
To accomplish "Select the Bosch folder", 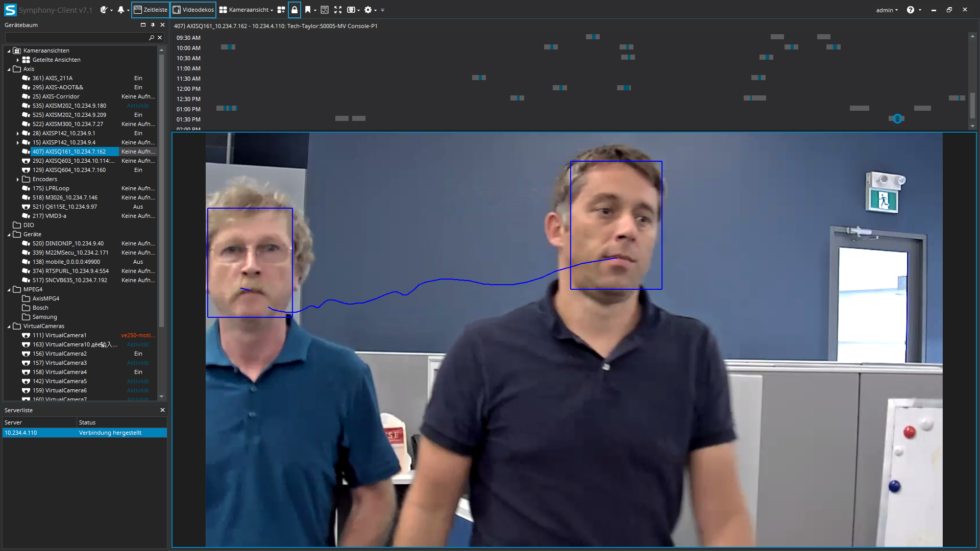I will (x=40, y=308).
